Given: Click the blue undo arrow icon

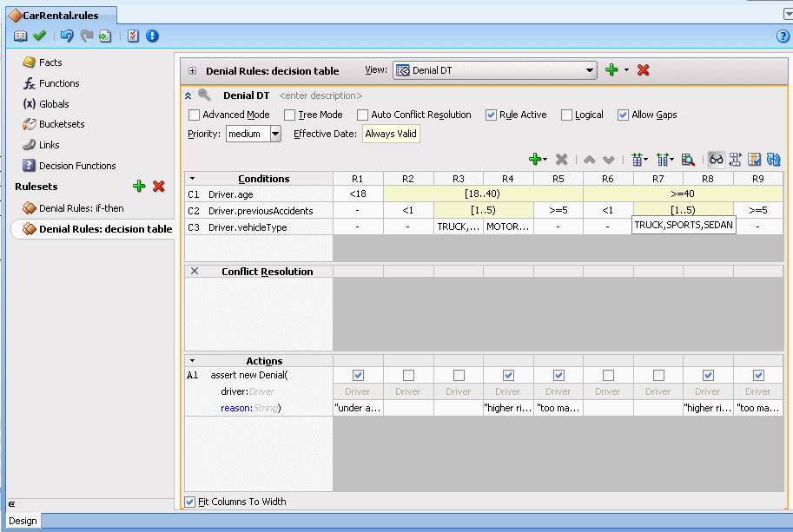Looking at the screenshot, I should (67, 36).
